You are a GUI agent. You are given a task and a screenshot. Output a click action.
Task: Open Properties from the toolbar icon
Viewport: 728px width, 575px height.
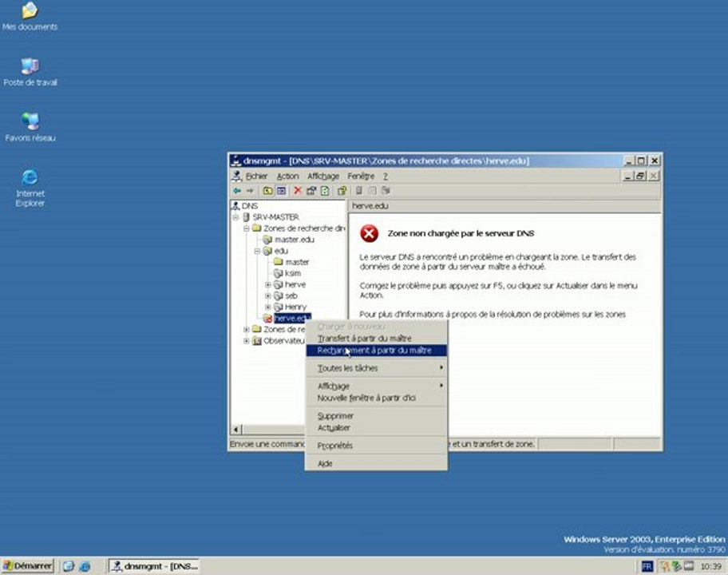(x=311, y=191)
